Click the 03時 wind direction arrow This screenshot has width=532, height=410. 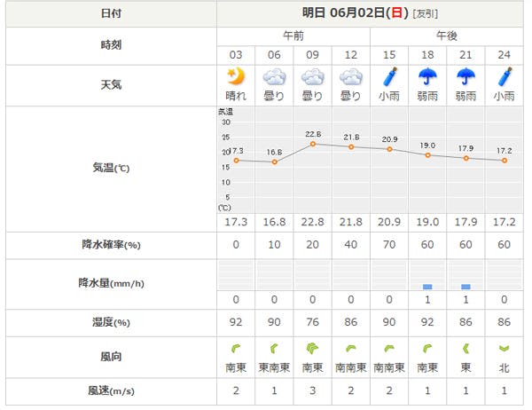click(x=236, y=349)
